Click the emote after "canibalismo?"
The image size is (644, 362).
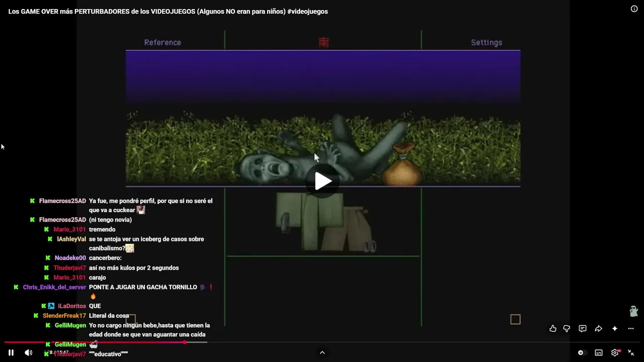point(130,248)
